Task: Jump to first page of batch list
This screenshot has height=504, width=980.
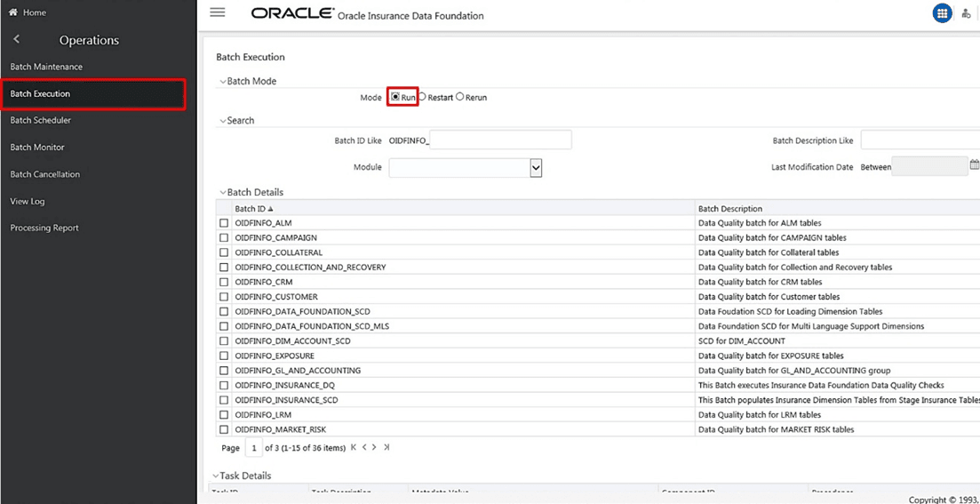Action: tap(354, 448)
